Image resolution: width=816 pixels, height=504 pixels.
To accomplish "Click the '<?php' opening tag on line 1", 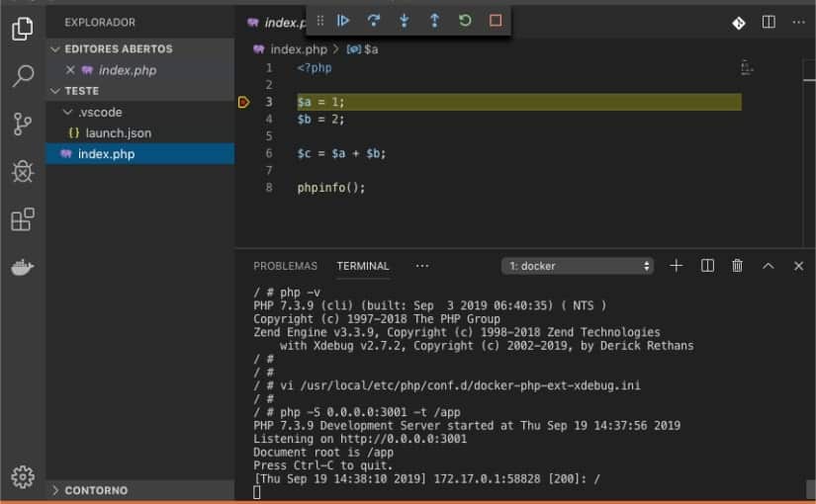I will pyautogui.click(x=315, y=68).
